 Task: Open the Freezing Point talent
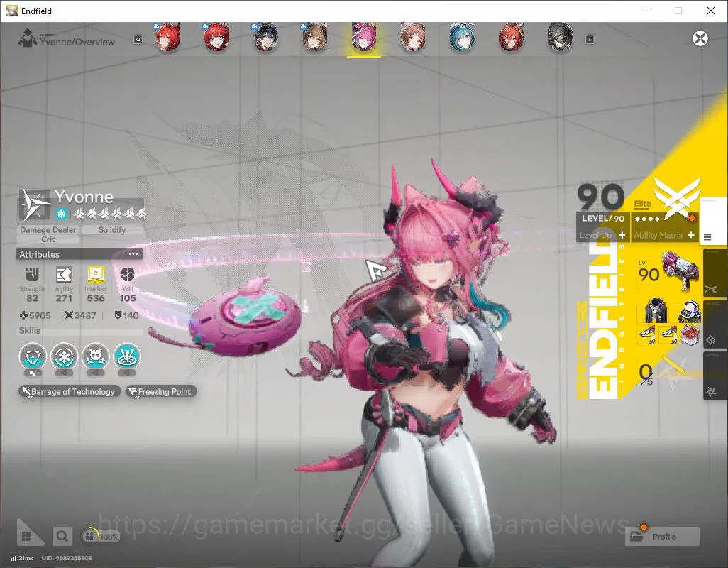coord(161,391)
